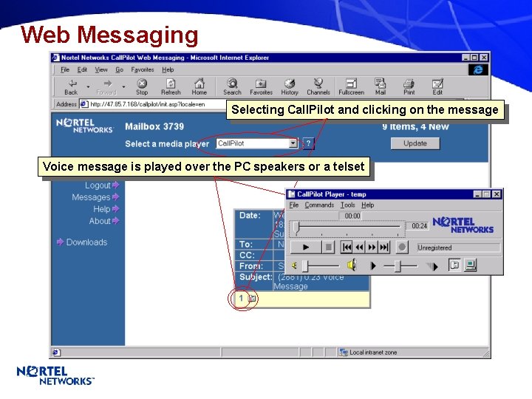
Task: Open CallPilot Player Commands menu
Action: tap(319, 205)
